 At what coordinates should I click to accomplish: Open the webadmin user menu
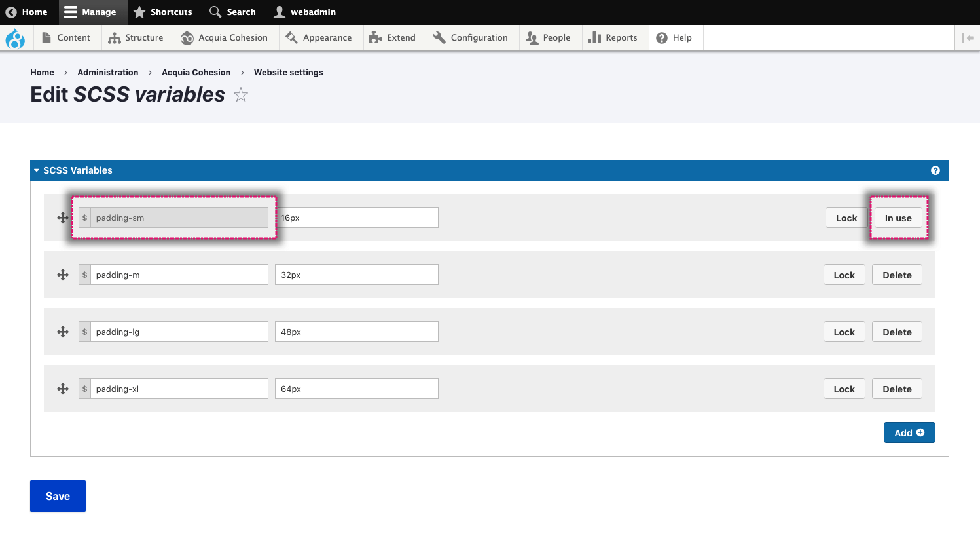(x=304, y=12)
